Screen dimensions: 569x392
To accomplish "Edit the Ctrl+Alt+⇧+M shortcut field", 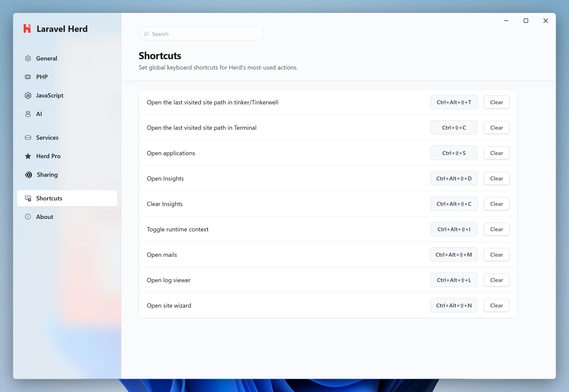I will pyautogui.click(x=454, y=255).
